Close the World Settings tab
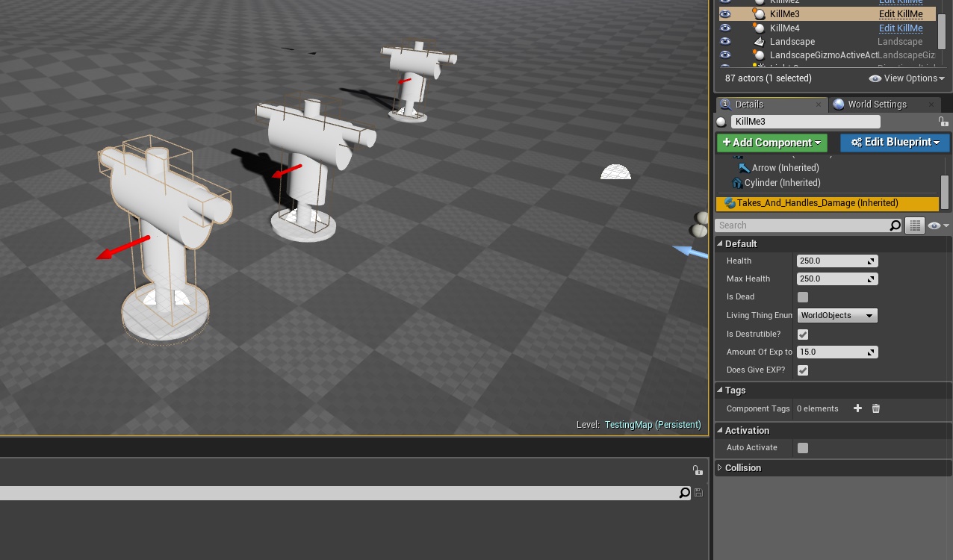 tap(931, 105)
